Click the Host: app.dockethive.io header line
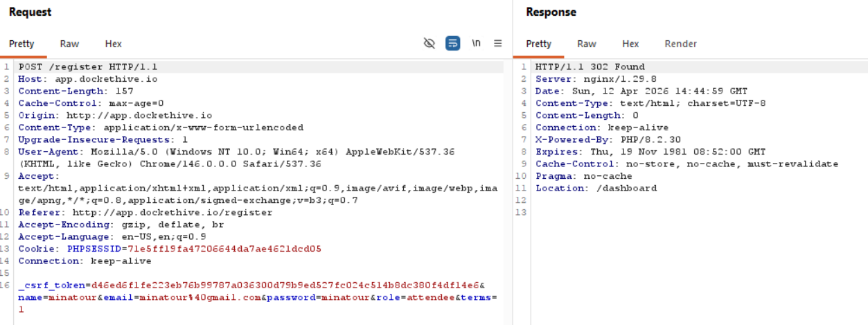Screen dimensions: 868x325 (x=88, y=79)
